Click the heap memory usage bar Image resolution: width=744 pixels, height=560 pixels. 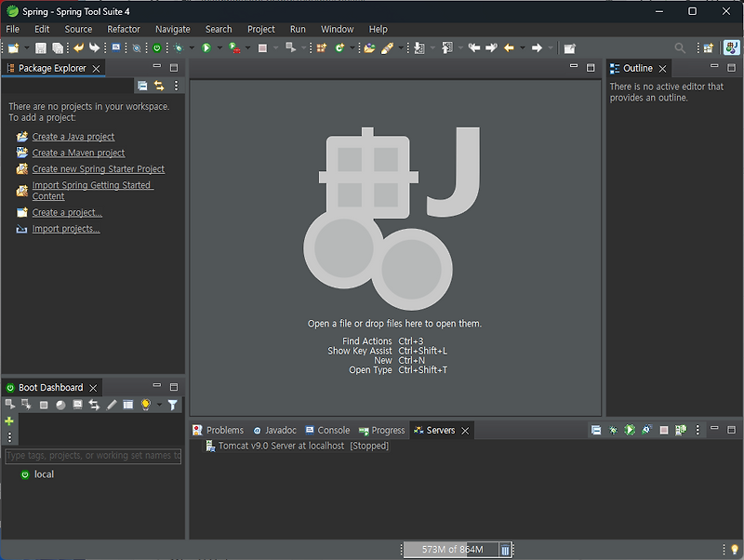(451, 550)
